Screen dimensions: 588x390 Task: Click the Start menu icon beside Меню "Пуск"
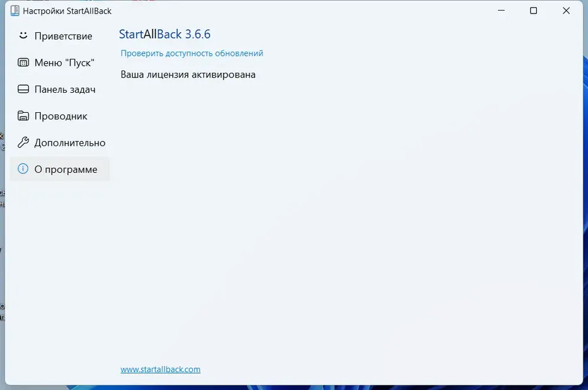pos(24,63)
